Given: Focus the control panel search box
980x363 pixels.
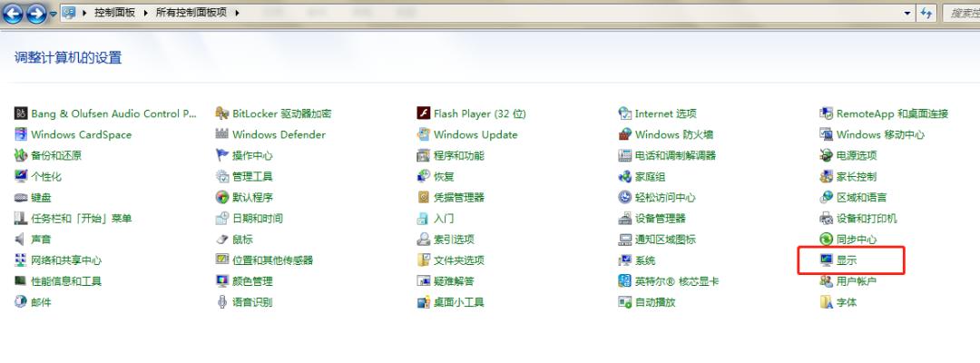Looking at the screenshot, I should (961, 13).
